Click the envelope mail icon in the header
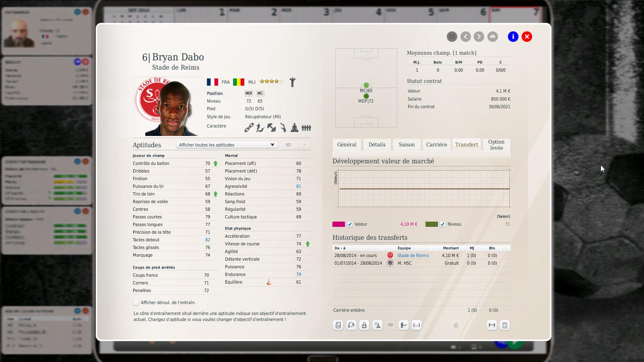The height and width of the screenshot is (362, 644). click(x=452, y=37)
